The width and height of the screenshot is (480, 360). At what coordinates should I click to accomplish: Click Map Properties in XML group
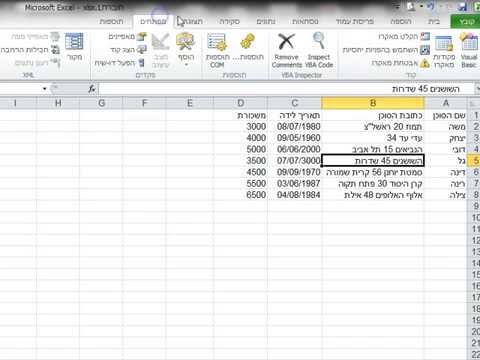click(x=35, y=36)
